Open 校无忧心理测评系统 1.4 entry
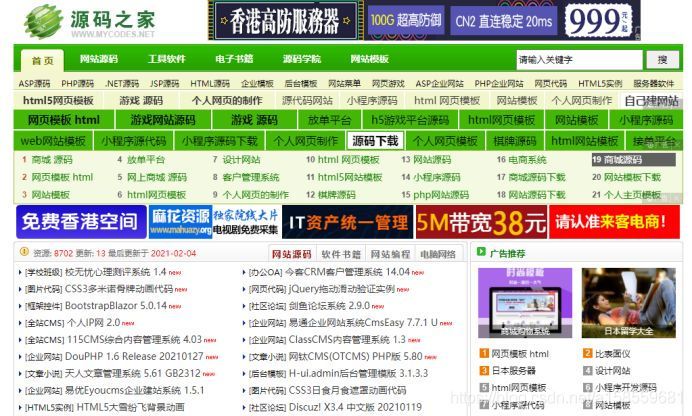This screenshot has height=416, width=692. click(116, 272)
